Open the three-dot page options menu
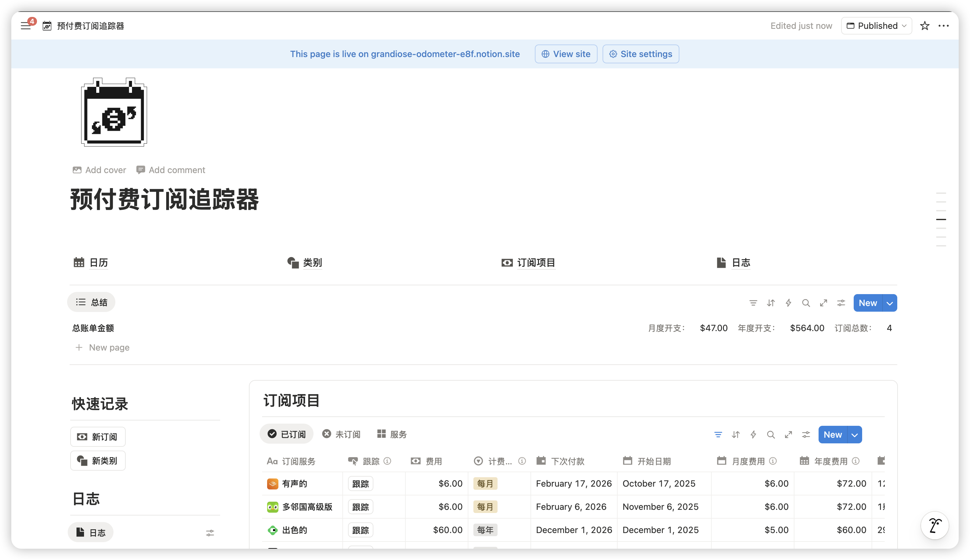Screen dimensions: 970x560 (x=943, y=26)
